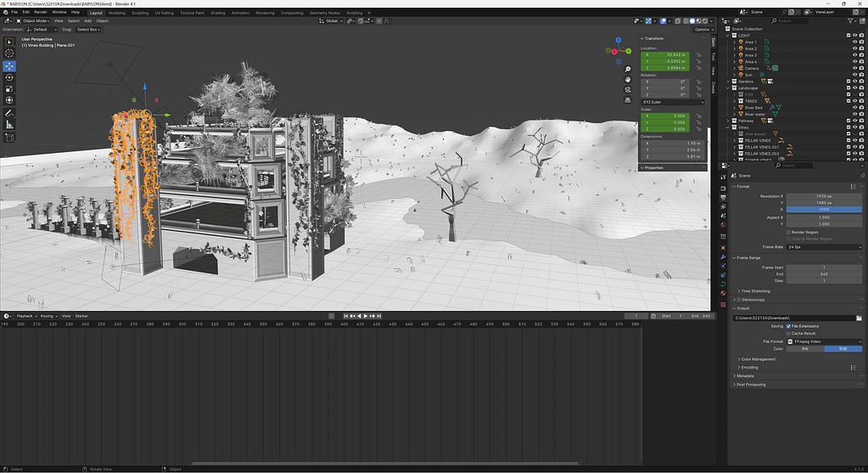Click the resolution percentage slider

point(823,209)
